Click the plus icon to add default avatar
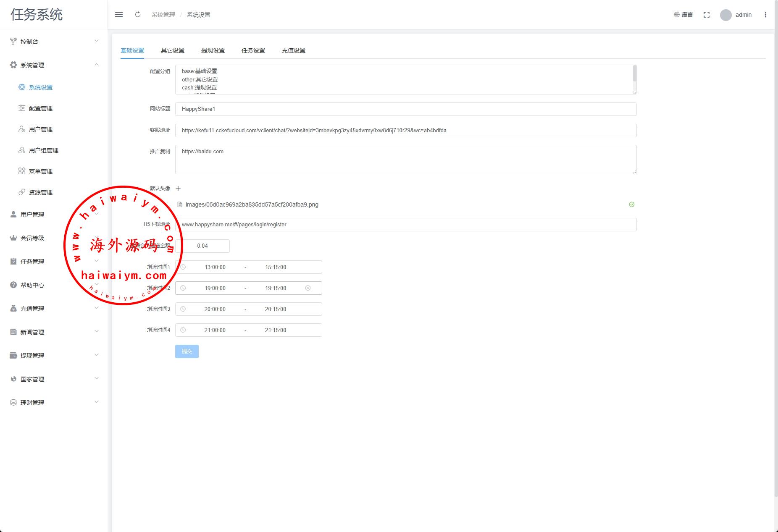778x532 pixels. 178,189
